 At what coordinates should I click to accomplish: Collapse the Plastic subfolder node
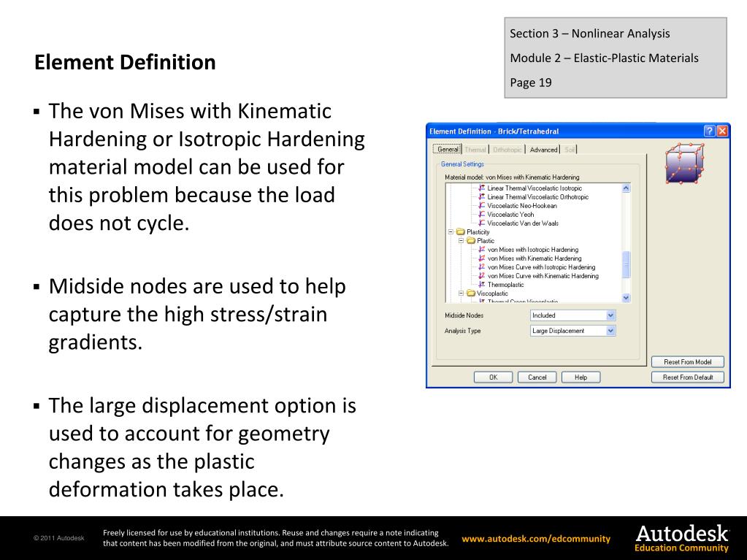point(461,241)
